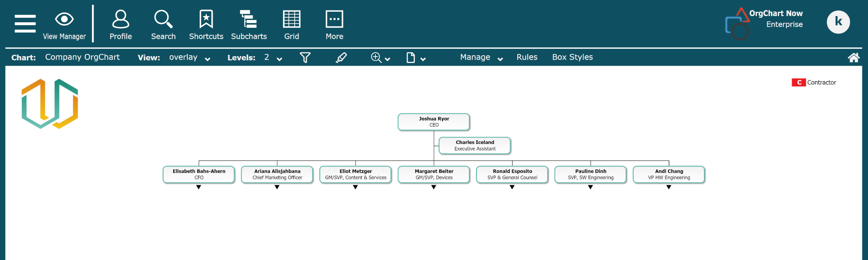Click Box Styles
Screen dimensions: 868x260
[x=572, y=57]
